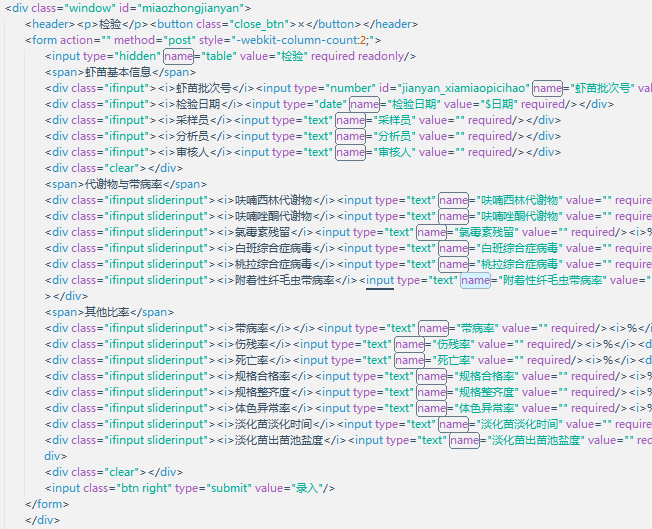Click the 体色异常率 label in i tag
The width and height of the screenshot is (652, 529).
tap(262, 408)
